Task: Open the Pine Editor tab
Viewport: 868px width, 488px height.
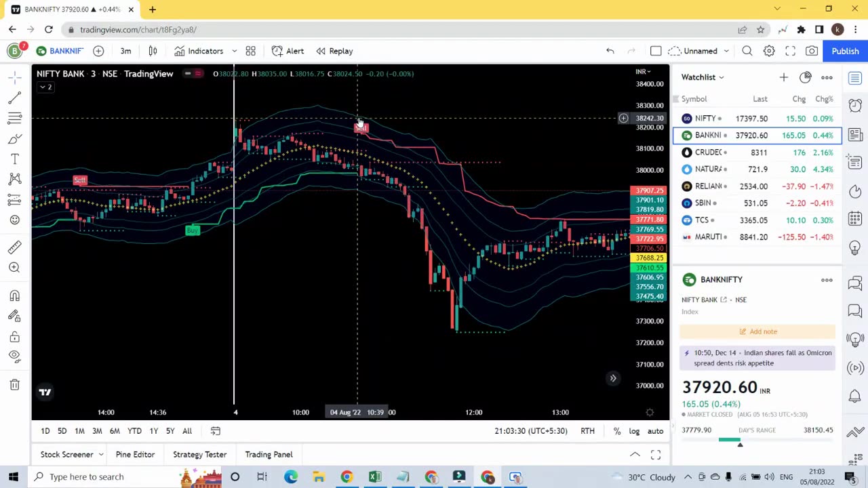Action: (135, 455)
